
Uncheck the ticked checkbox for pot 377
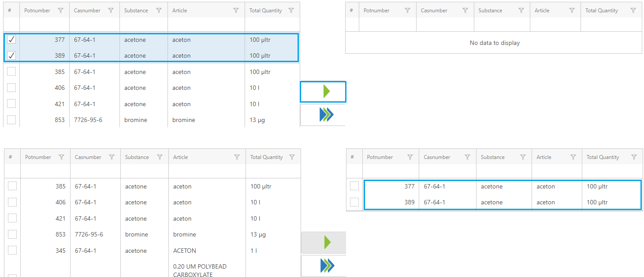point(11,40)
